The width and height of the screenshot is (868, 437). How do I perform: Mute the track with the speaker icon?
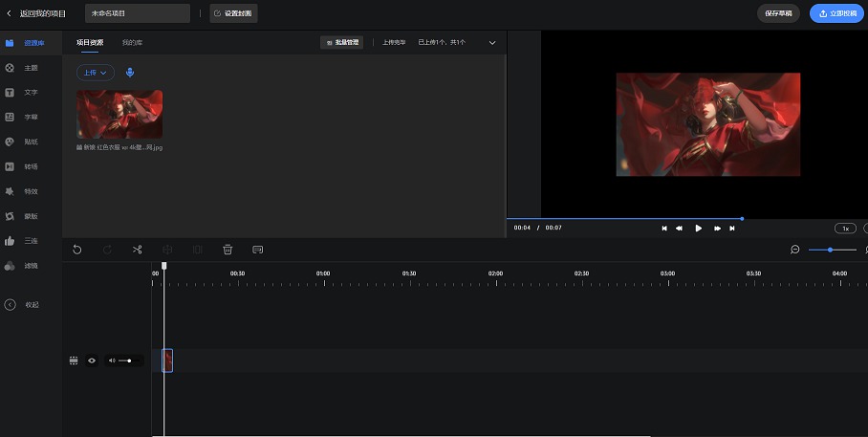112,361
